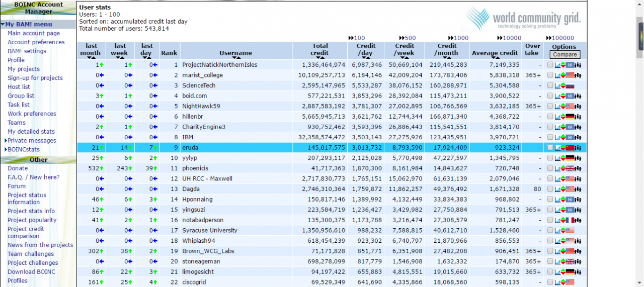This screenshot has height=287, width=644.
Task: Collapse the My BAM! menu section
Action: click(x=3, y=24)
